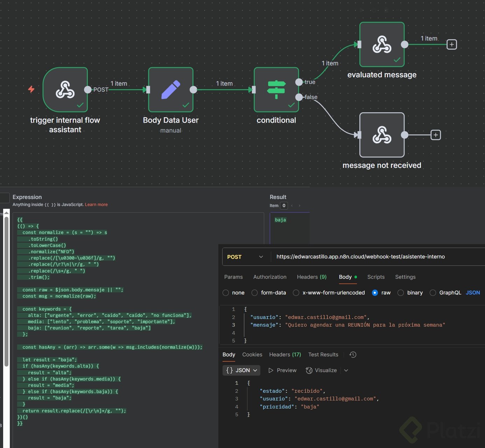The height and width of the screenshot is (448, 485).
Task: Select the none body type radio
Action: (226, 293)
